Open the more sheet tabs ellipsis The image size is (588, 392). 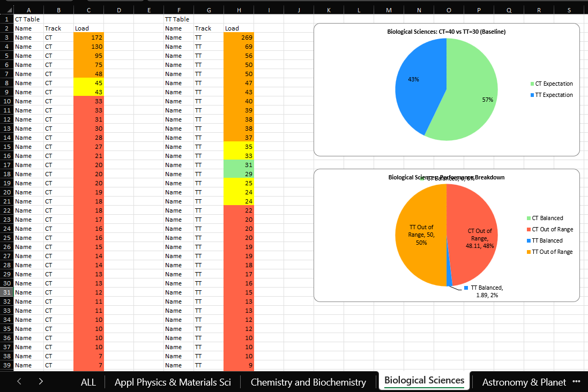pyautogui.click(x=576, y=381)
